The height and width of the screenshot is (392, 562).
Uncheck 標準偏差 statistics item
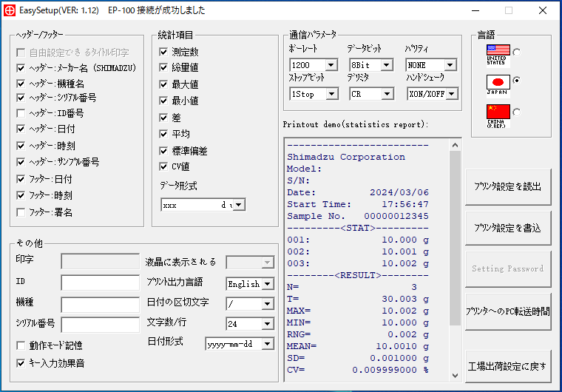(163, 151)
